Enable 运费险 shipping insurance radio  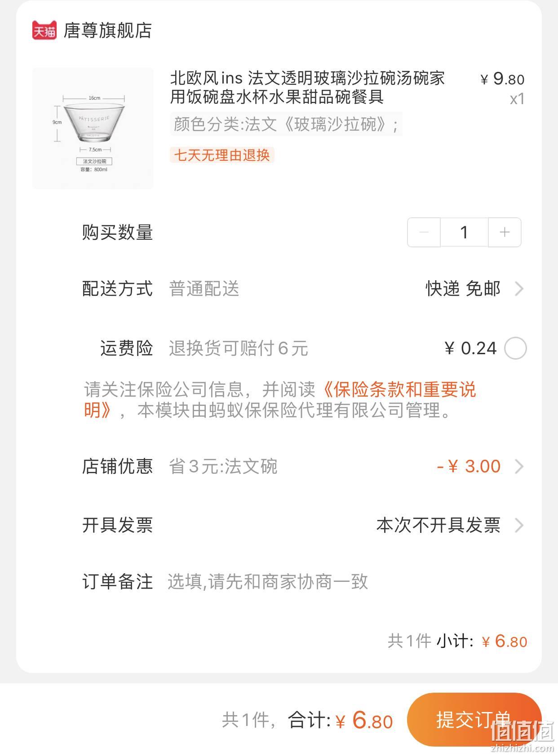point(515,348)
